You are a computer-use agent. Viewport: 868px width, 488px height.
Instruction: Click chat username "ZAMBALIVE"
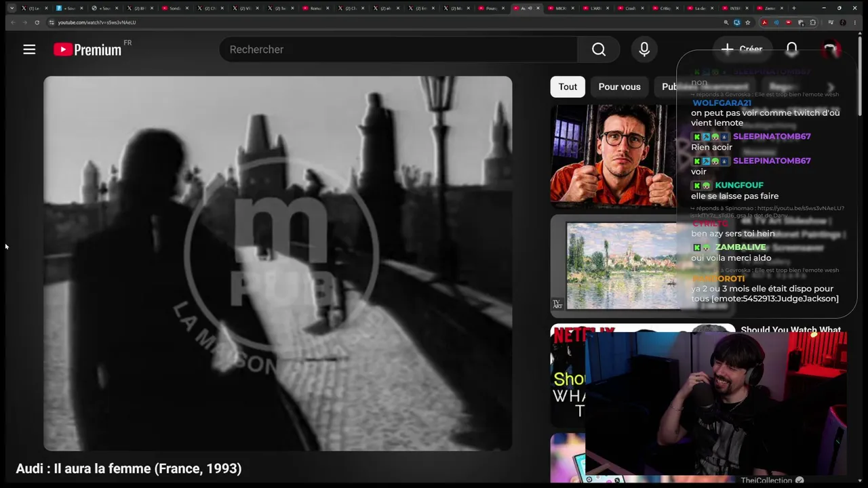741,247
